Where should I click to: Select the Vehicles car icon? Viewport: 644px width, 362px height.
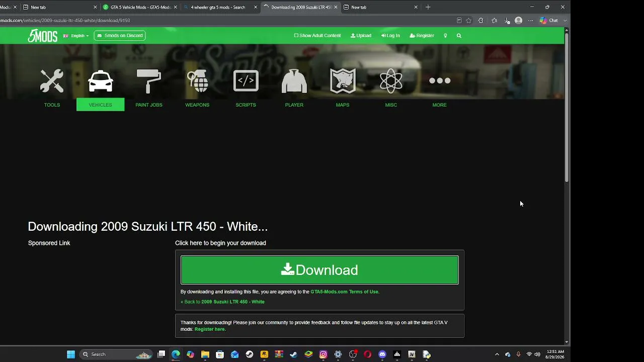[100, 81]
